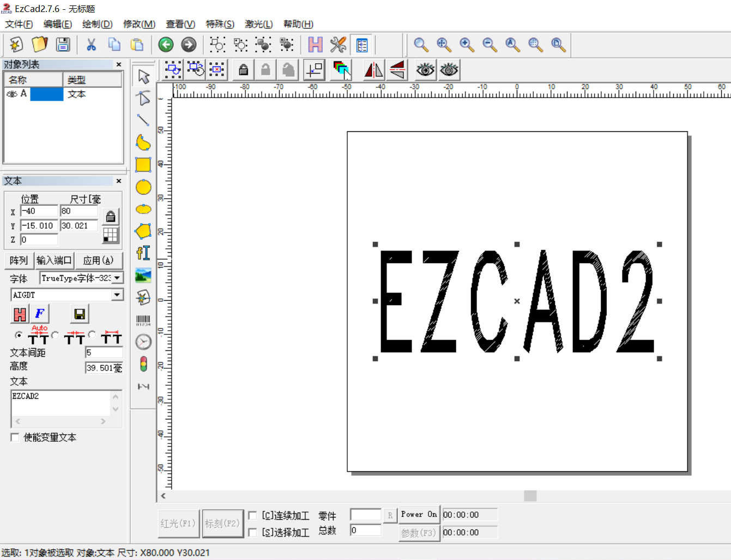Open a file via the folder icon
This screenshot has width=731, height=560.
point(40,44)
